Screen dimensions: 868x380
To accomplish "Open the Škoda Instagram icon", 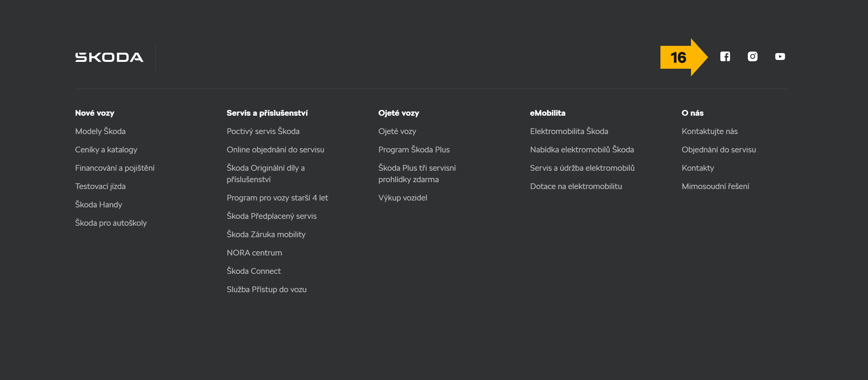I will pos(752,57).
